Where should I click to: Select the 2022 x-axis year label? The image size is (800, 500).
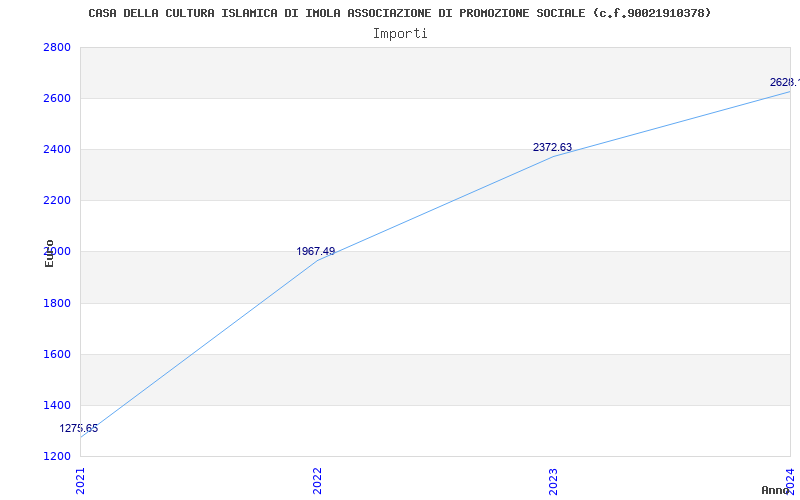[317, 481]
